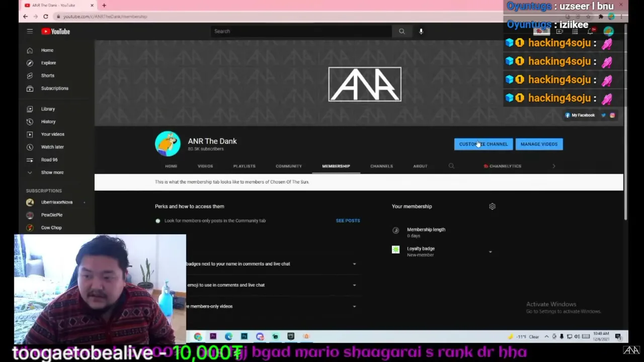Select the Membership channel tab
Viewport: 644px width, 362px height.
click(x=336, y=166)
